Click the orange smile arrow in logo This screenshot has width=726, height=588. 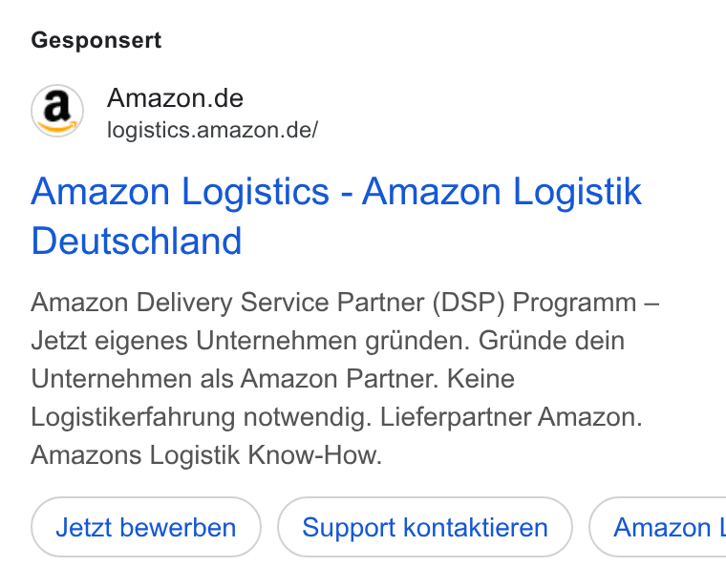pos(57,125)
